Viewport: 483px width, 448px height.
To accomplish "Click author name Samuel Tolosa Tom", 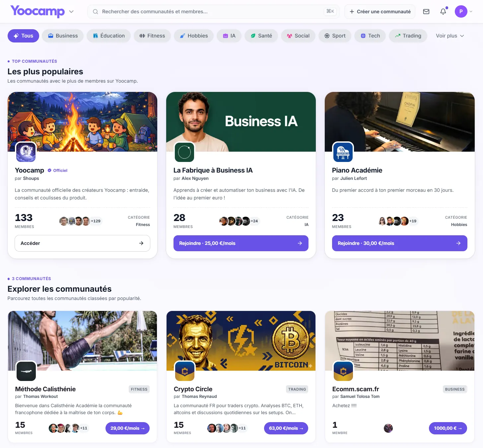I will [360, 397].
